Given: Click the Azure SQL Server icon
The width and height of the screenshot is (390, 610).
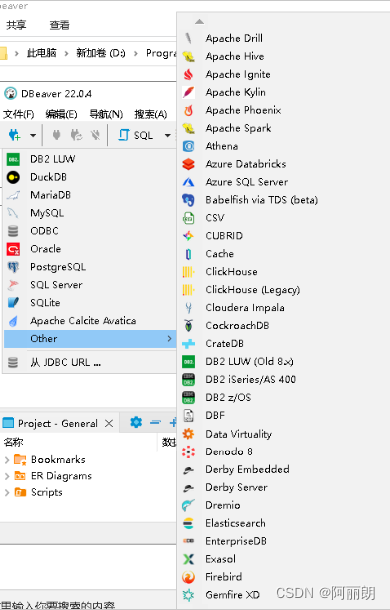Looking at the screenshot, I should tap(188, 182).
